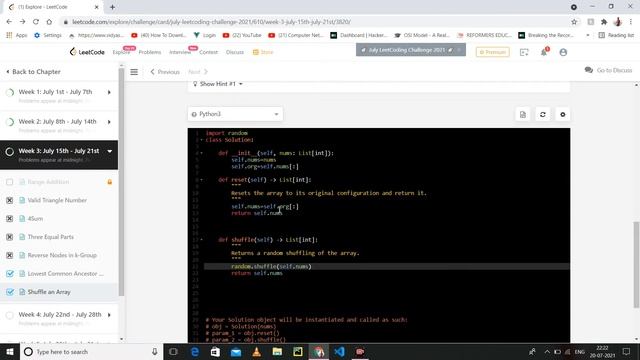Open the Contest menu item
Screen dimensions: 640x360
point(209,52)
